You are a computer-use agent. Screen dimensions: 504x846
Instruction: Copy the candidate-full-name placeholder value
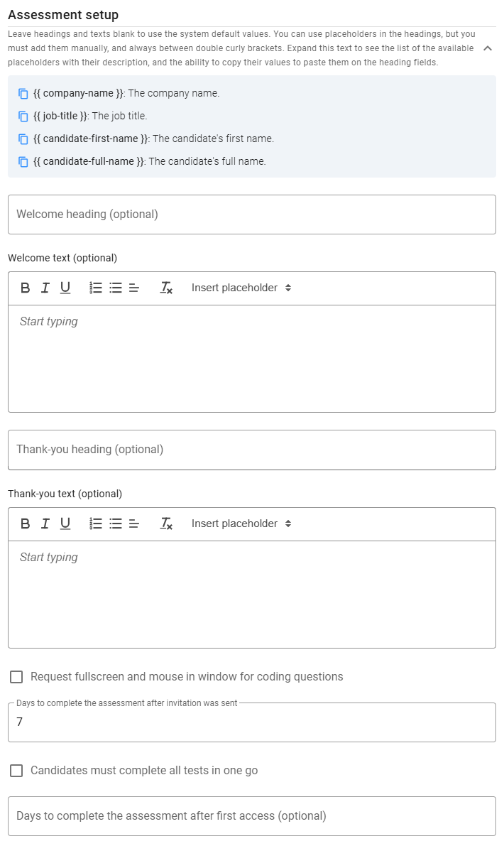22,161
